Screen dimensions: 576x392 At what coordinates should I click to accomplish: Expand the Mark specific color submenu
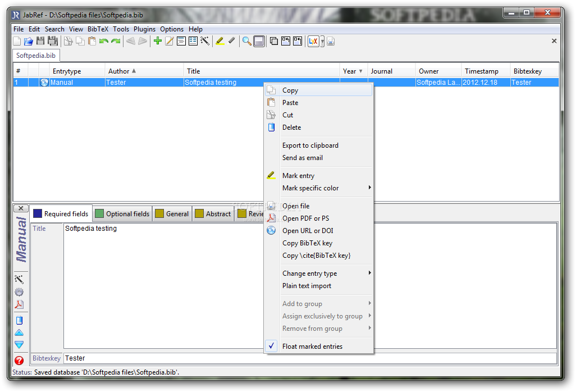318,188
